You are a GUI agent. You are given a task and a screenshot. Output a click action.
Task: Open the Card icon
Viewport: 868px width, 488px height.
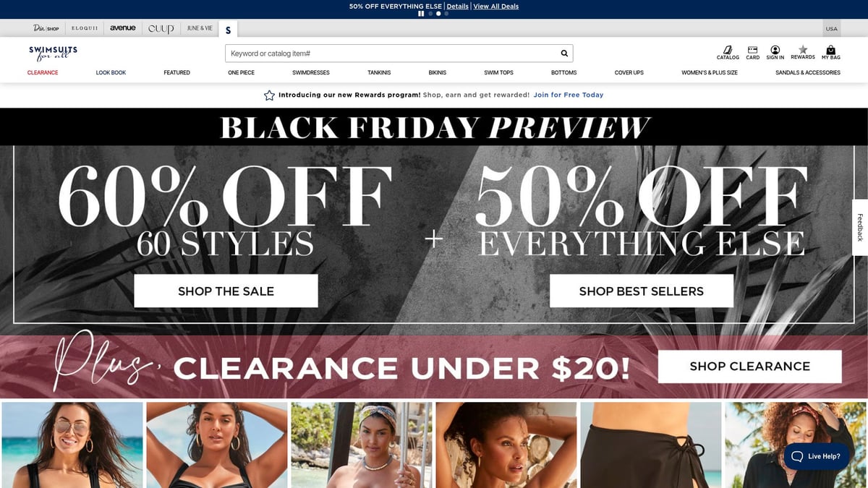click(x=753, y=53)
